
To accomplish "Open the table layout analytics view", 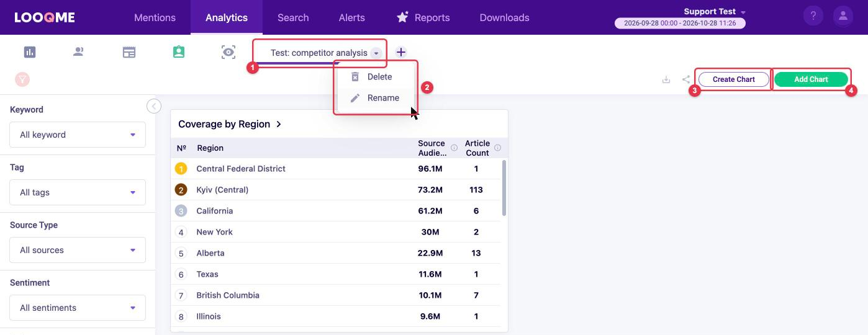I will tap(129, 52).
